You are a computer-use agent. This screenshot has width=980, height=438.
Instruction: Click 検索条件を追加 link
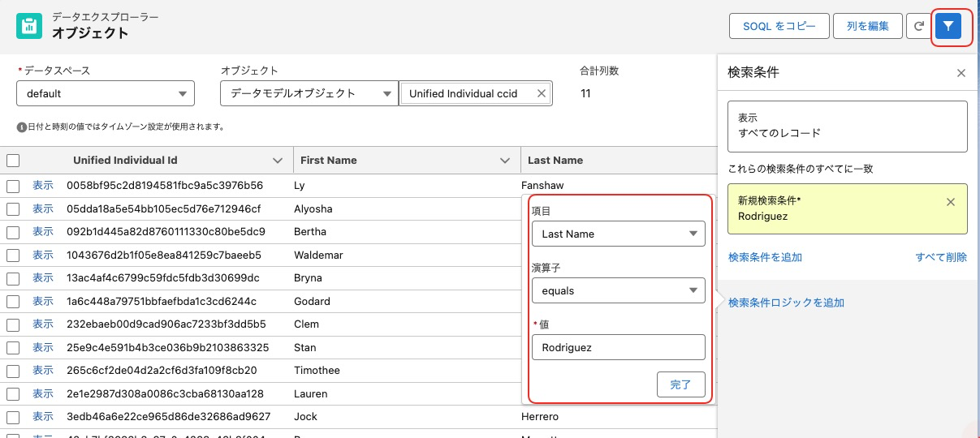coord(765,257)
